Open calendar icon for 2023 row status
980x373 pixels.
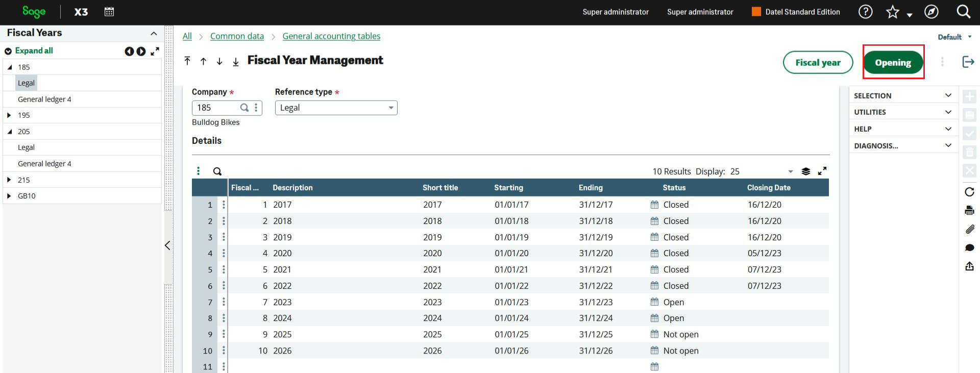click(x=654, y=302)
